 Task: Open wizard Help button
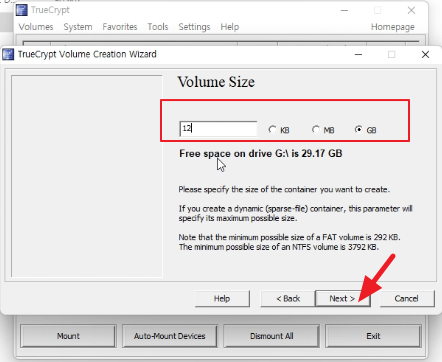[222, 298]
